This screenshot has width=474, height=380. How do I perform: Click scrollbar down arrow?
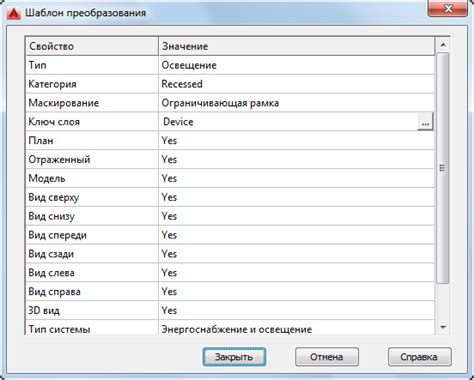pyautogui.click(x=443, y=327)
